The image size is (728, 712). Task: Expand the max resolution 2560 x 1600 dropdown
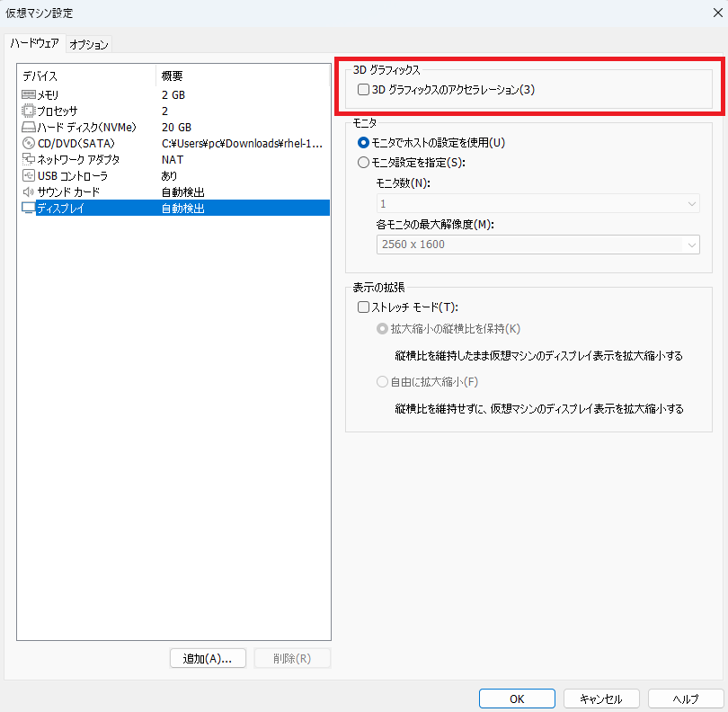[537, 245]
